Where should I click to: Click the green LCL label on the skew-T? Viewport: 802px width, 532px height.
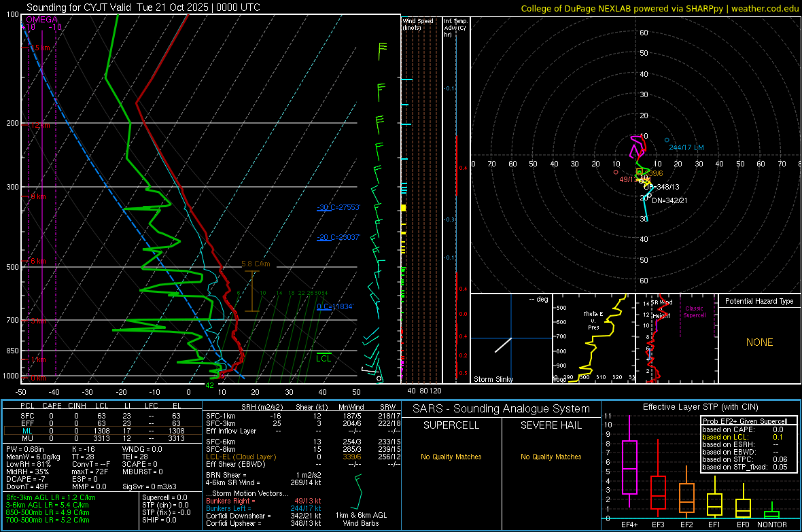click(x=324, y=358)
